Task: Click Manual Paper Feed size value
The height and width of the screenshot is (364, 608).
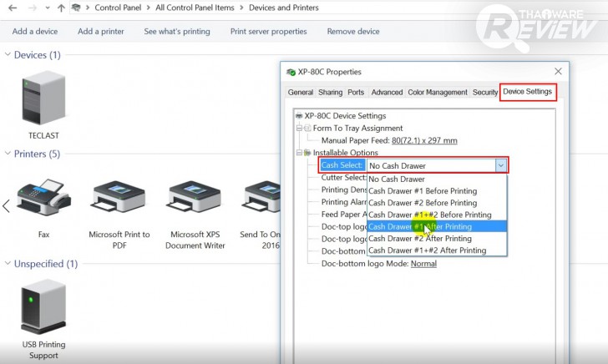Action: (424, 140)
